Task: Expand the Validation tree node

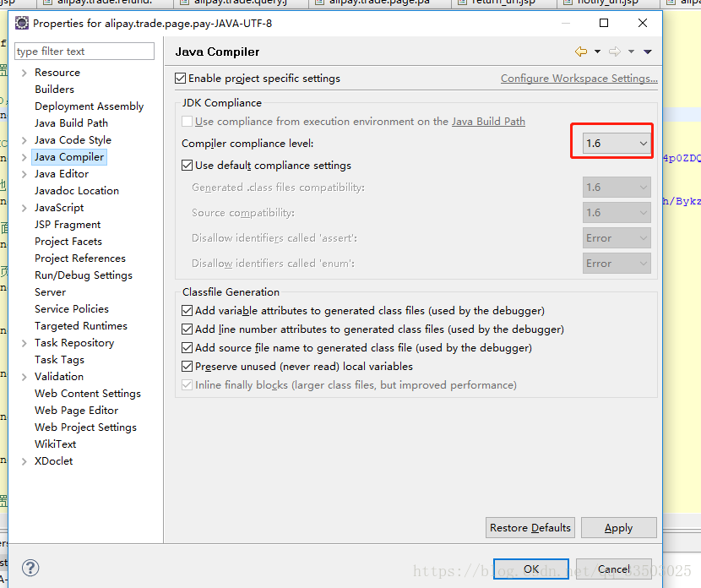Action: tap(24, 377)
